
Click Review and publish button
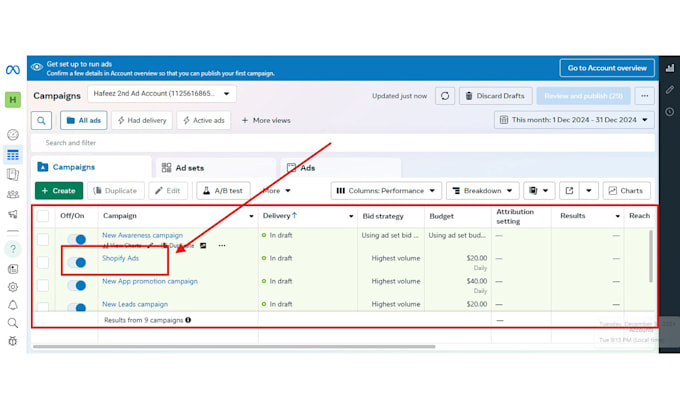click(584, 96)
